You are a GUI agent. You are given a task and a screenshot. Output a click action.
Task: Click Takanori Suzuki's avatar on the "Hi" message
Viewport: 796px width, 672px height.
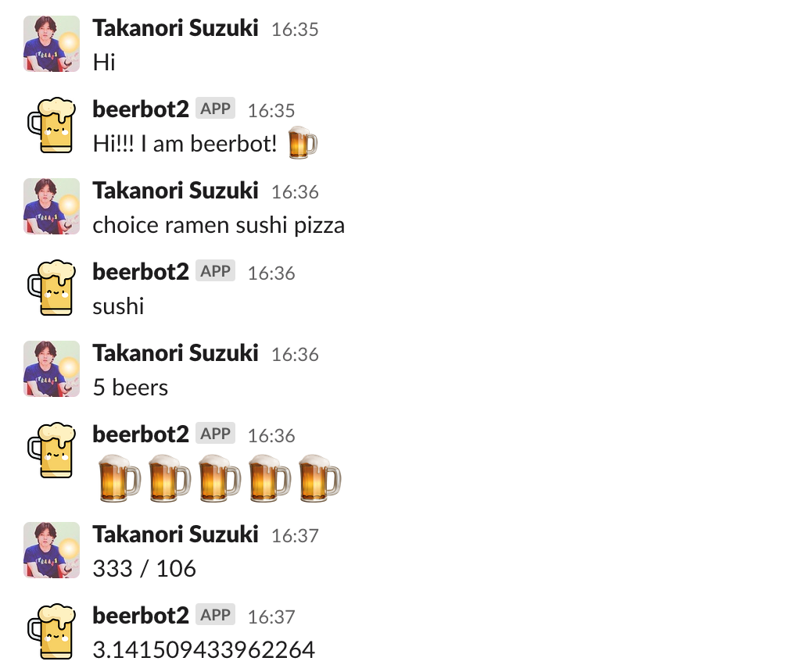click(52, 44)
